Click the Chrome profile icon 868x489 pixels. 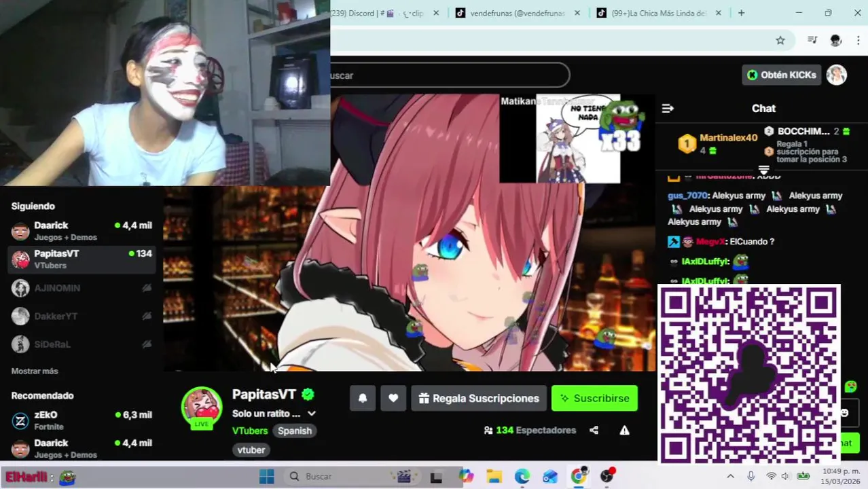tap(836, 41)
